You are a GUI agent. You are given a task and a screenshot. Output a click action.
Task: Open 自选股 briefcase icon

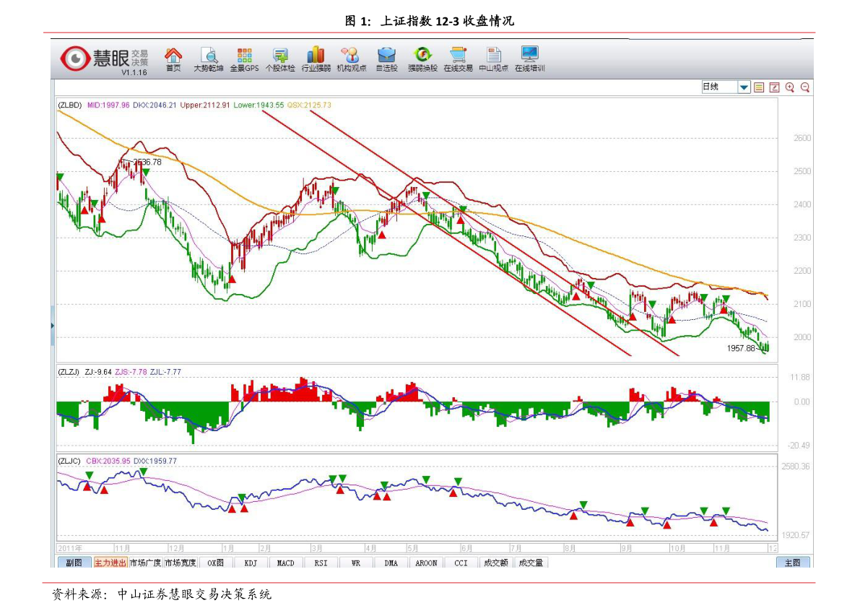point(386,56)
